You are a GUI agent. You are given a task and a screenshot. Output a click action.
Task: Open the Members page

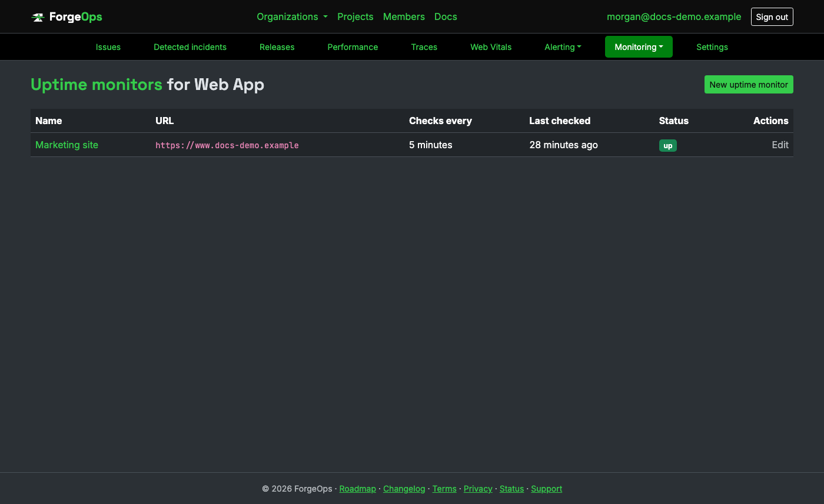[x=404, y=16]
